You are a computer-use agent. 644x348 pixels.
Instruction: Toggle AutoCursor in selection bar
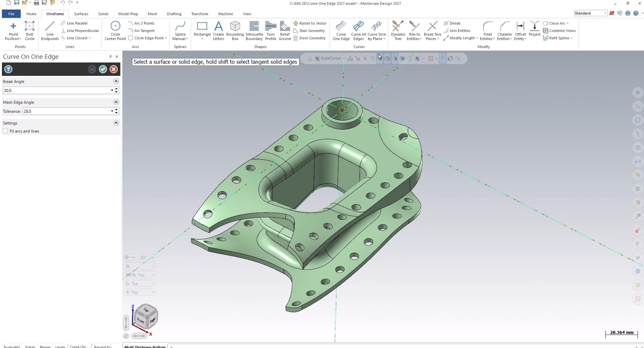point(328,58)
